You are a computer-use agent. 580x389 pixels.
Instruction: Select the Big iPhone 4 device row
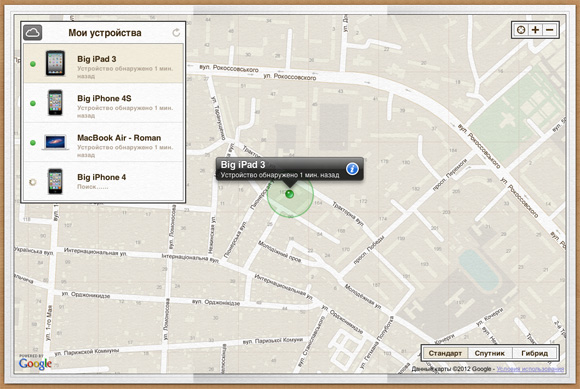coord(104,181)
